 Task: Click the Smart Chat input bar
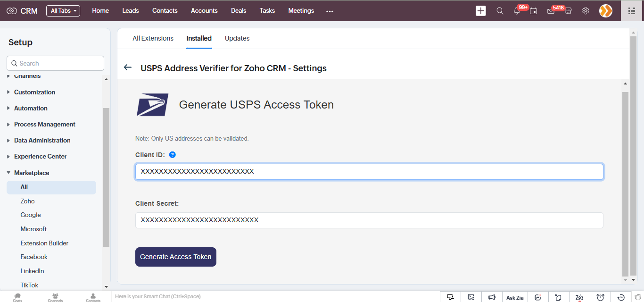click(276, 297)
